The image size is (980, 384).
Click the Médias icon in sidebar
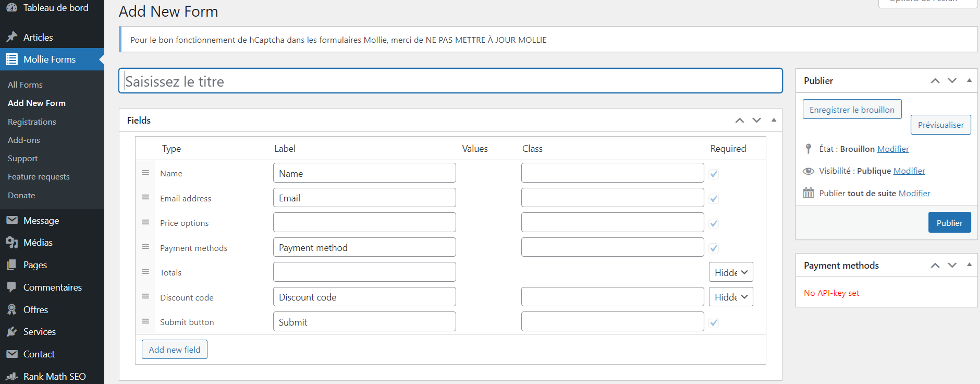tap(11, 243)
